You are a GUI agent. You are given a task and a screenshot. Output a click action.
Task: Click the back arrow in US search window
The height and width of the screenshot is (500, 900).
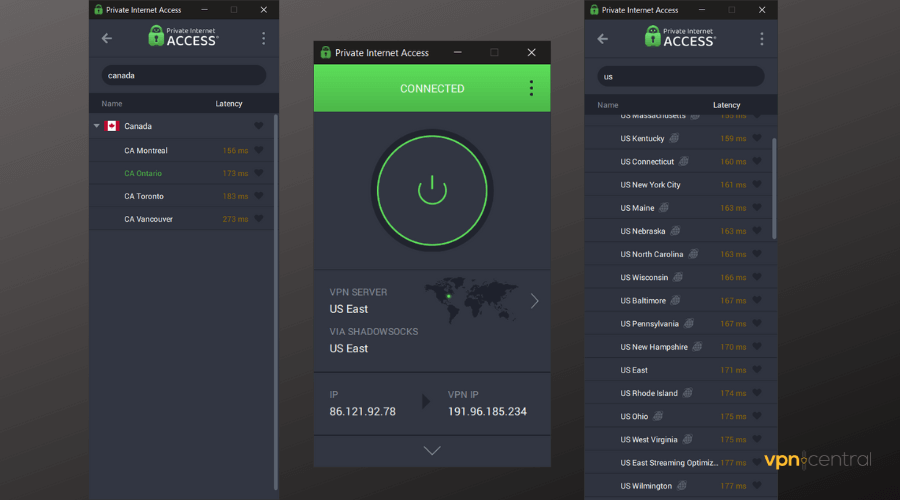coord(603,39)
